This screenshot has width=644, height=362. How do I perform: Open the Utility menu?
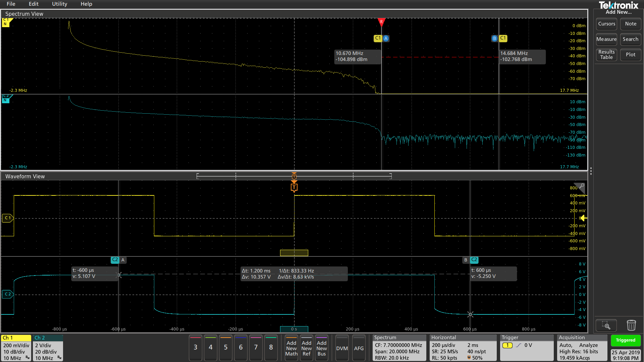pyautogui.click(x=59, y=4)
